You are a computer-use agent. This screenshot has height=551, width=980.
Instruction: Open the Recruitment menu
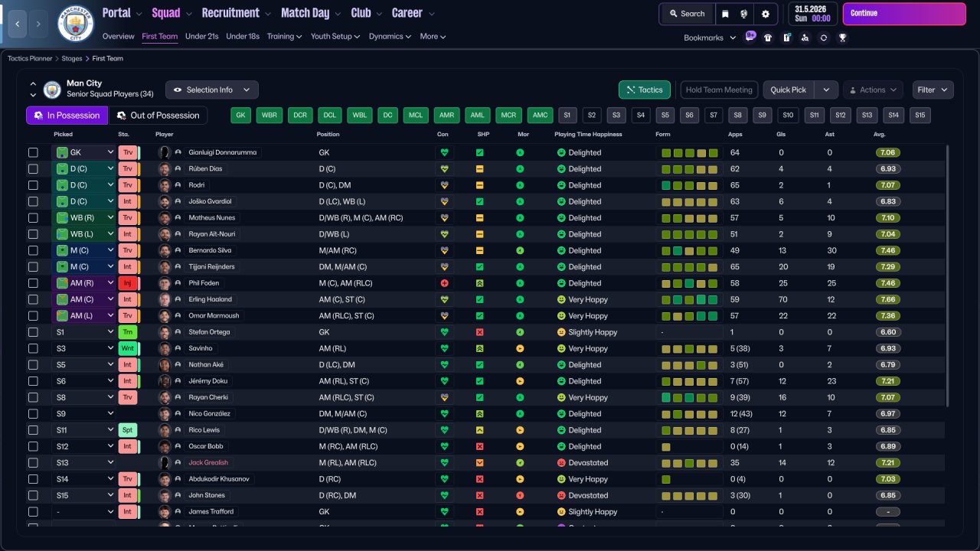[236, 13]
